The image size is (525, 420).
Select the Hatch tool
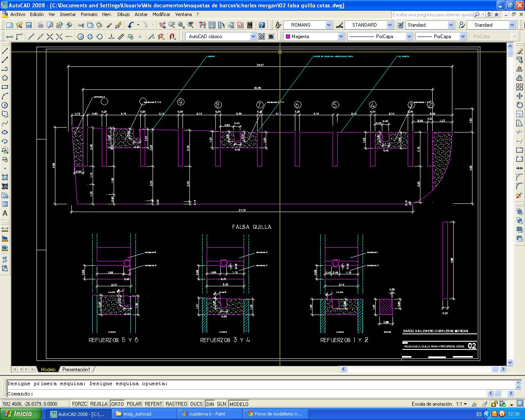[5, 177]
